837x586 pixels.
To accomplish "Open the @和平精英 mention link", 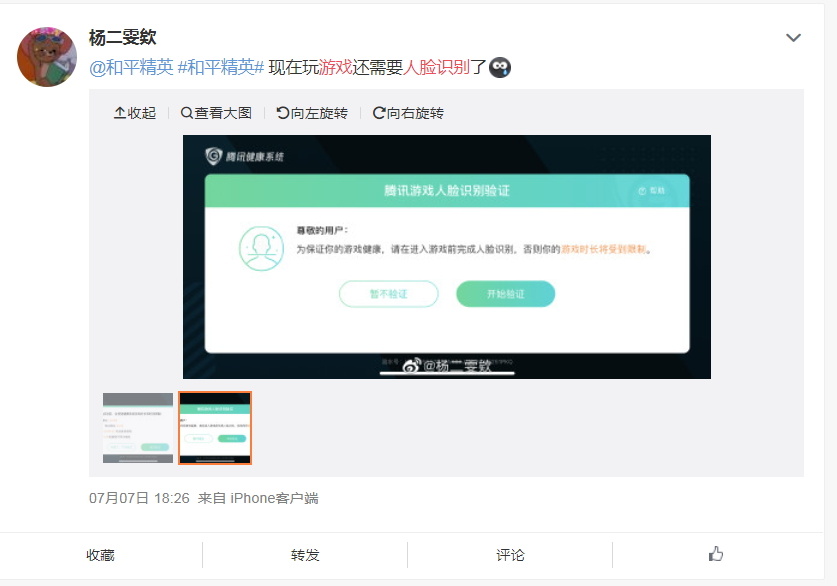I will pos(131,67).
